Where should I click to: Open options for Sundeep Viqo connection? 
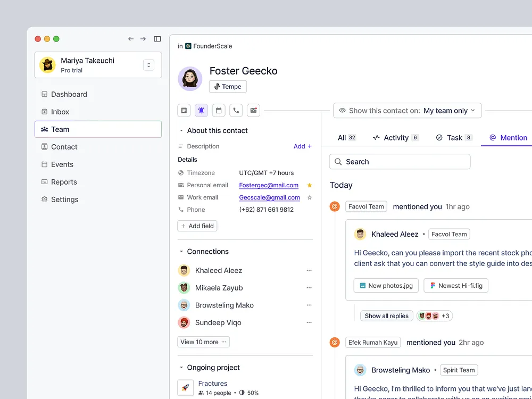[x=309, y=322]
